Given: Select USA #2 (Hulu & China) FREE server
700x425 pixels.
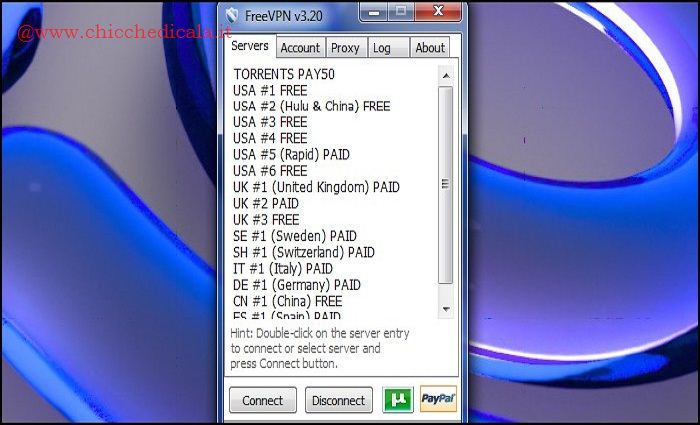Looking at the screenshot, I should (311, 106).
